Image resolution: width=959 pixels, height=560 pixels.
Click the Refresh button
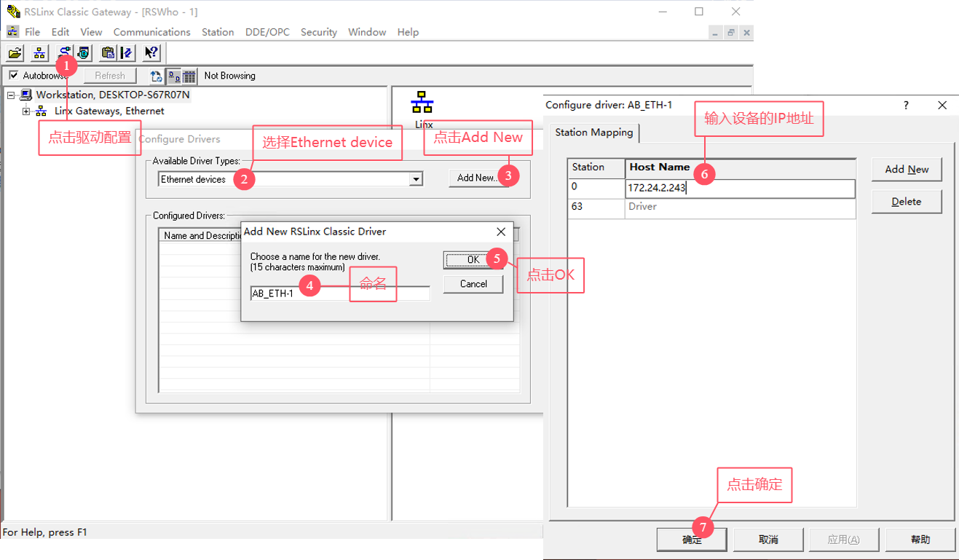click(x=110, y=76)
